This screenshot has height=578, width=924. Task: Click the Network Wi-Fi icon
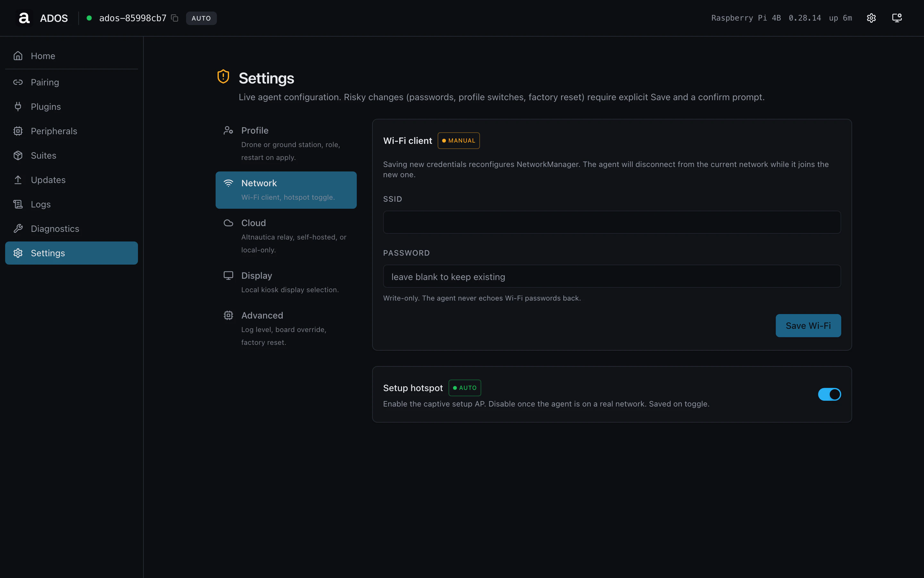(x=228, y=183)
